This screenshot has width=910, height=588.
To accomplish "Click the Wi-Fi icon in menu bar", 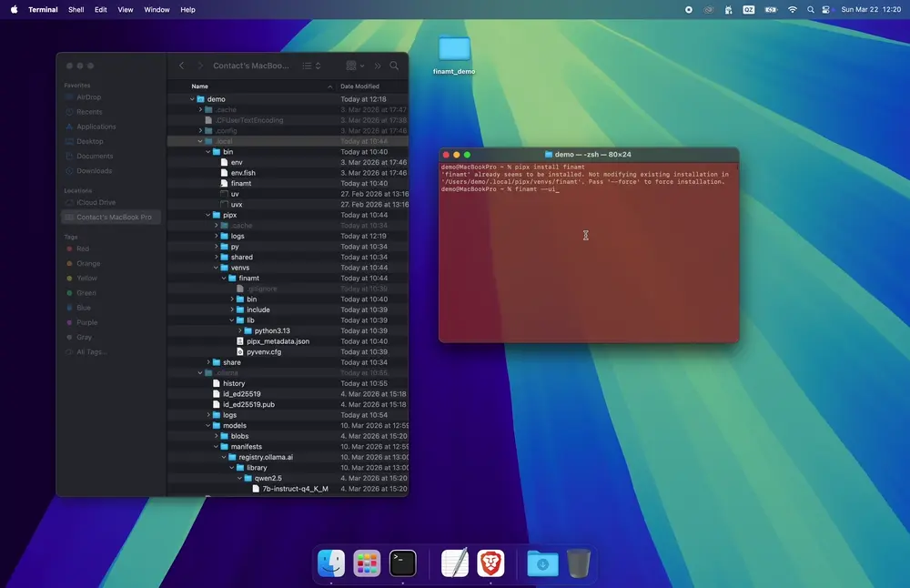I will coord(792,9).
